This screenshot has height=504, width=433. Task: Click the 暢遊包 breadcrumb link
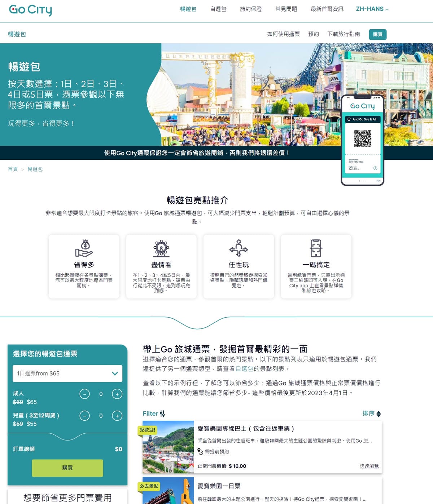[x=35, y=169]
